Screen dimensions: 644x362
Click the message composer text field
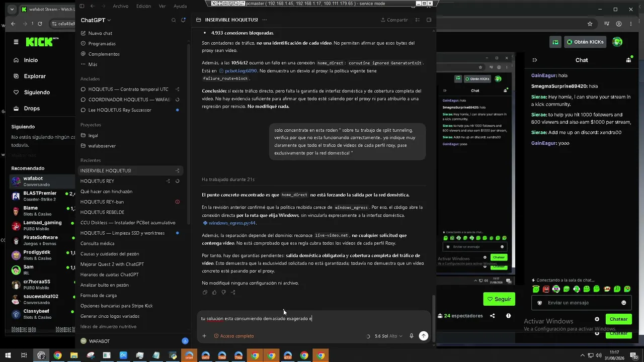(x=313, y=318)
